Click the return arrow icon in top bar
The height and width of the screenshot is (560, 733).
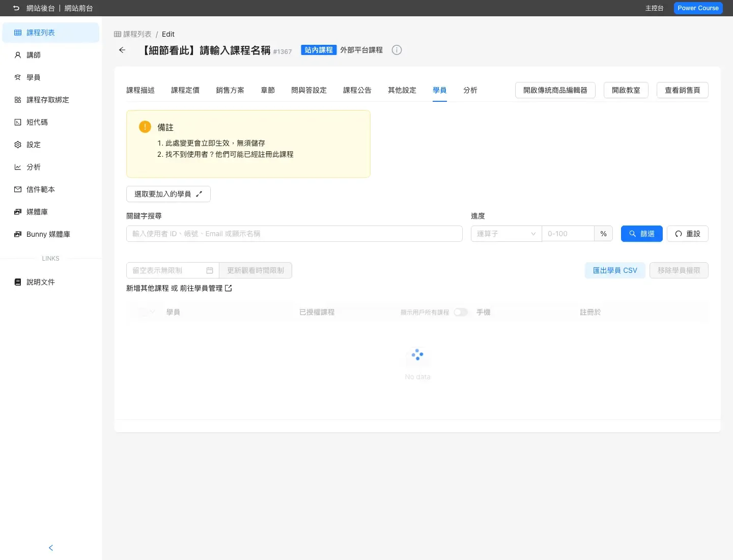click(16, 8)
